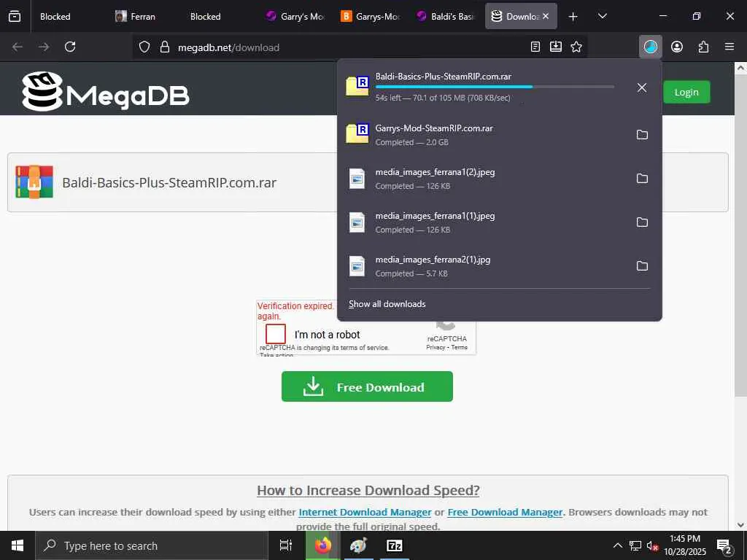
Task: Click the taskbar search box
Action: (x=152, y=545)
